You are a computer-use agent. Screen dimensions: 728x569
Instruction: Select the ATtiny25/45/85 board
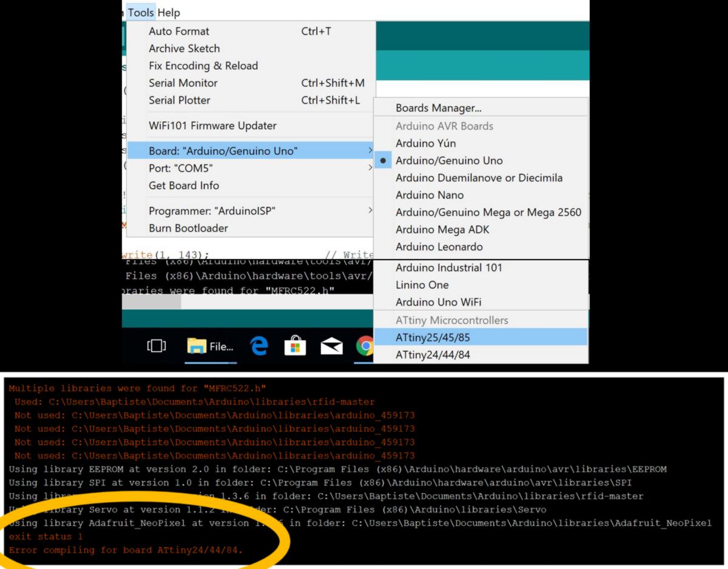coord(481,337)
